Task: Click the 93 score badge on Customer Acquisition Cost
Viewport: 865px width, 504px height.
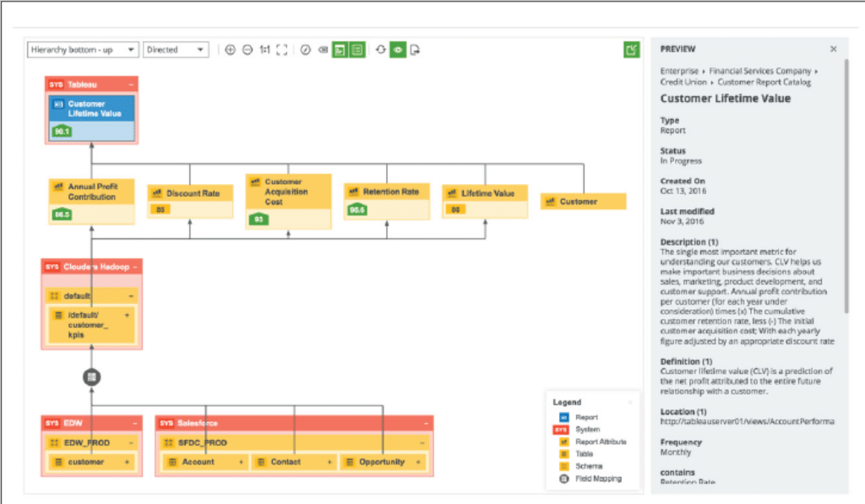Action: click(258, 219)
